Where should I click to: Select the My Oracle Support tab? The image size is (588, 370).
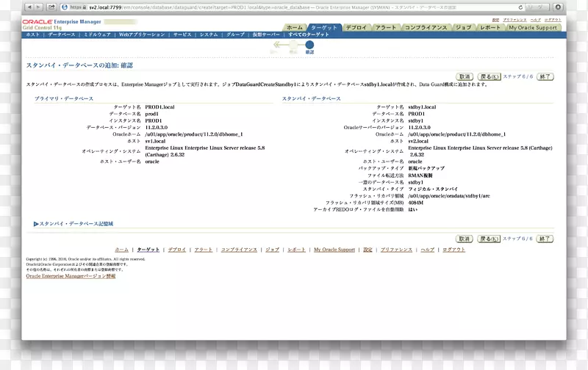(533, 27)
